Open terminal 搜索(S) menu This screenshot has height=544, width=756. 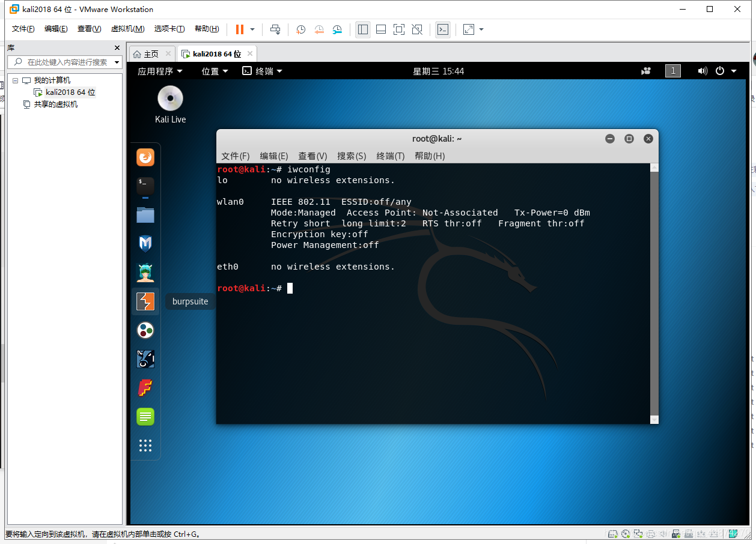point(352,156)
